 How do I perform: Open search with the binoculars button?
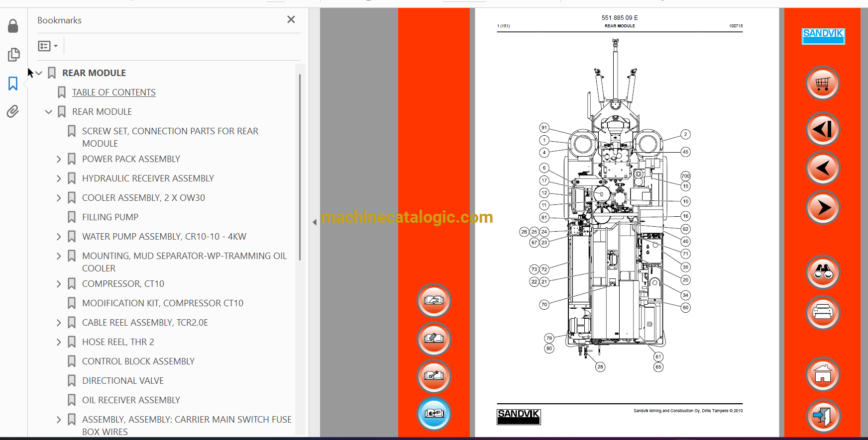(823, 272)
